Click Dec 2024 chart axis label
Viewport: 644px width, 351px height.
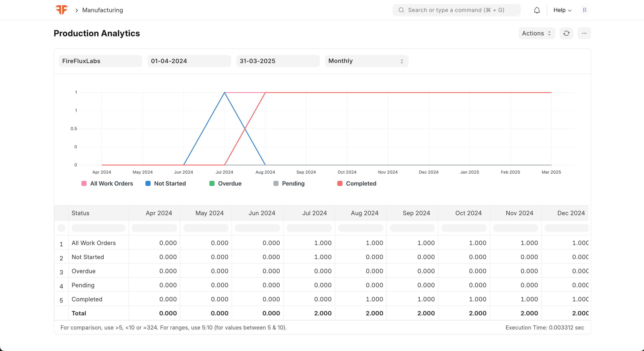click(428, 172)
